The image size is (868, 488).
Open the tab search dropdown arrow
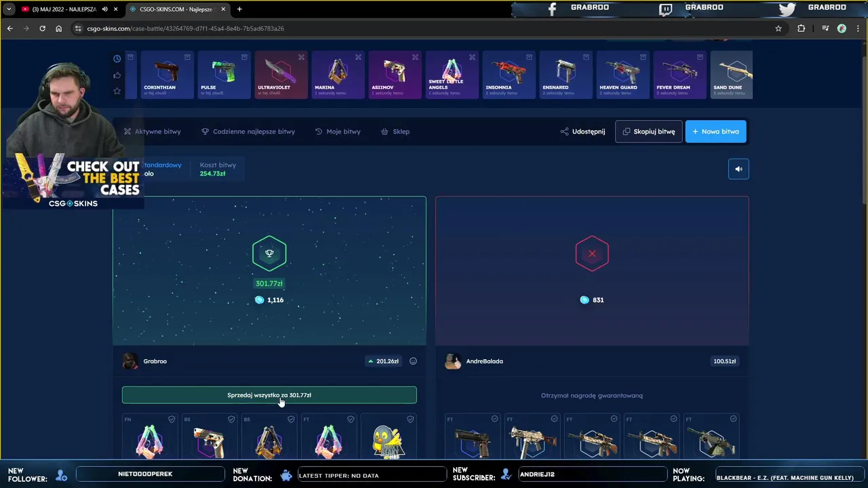(x=8, y=9)
